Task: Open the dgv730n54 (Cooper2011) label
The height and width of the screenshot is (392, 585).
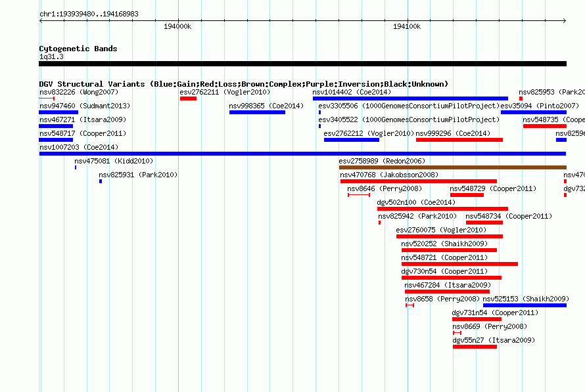Action: [444, 271]
